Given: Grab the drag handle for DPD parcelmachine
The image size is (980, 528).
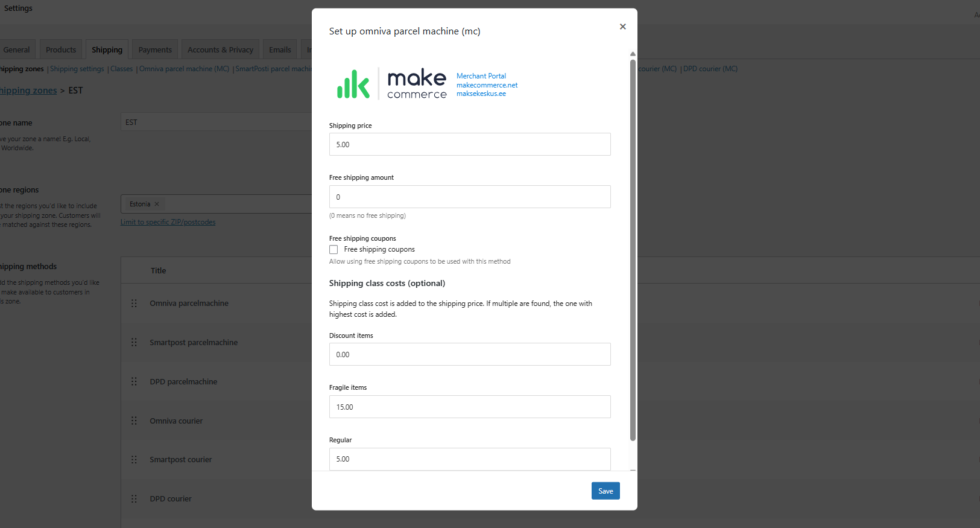Looking at the screenshot, I should pyautogui.click(x=134, y=381).
